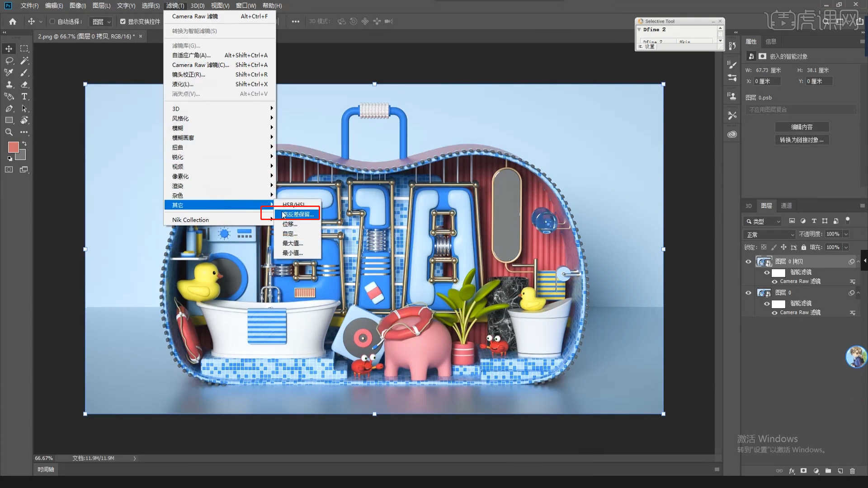Select the Magic Wand tool
868x488 pixels.
click(24, 61)
